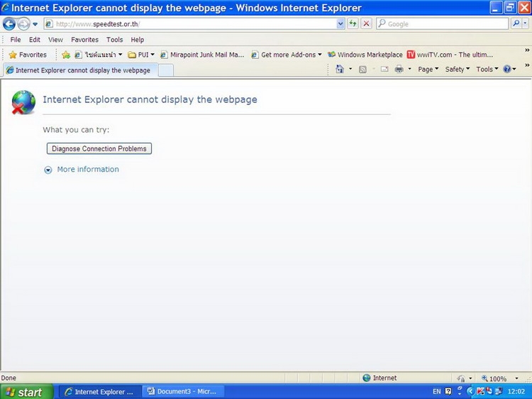The height and width of the screenshot is (399, 532).
Task: Open a new blank tab
Action: (x=166, y=70)
